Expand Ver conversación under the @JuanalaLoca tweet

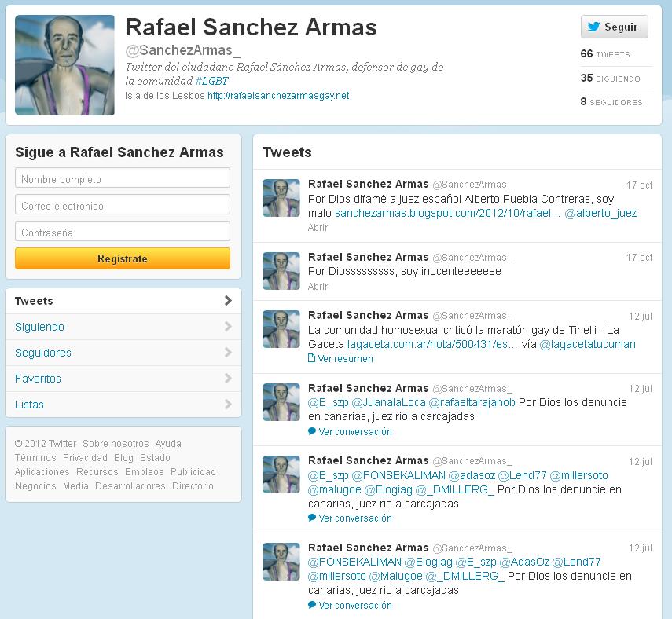(x=355, y=432)
